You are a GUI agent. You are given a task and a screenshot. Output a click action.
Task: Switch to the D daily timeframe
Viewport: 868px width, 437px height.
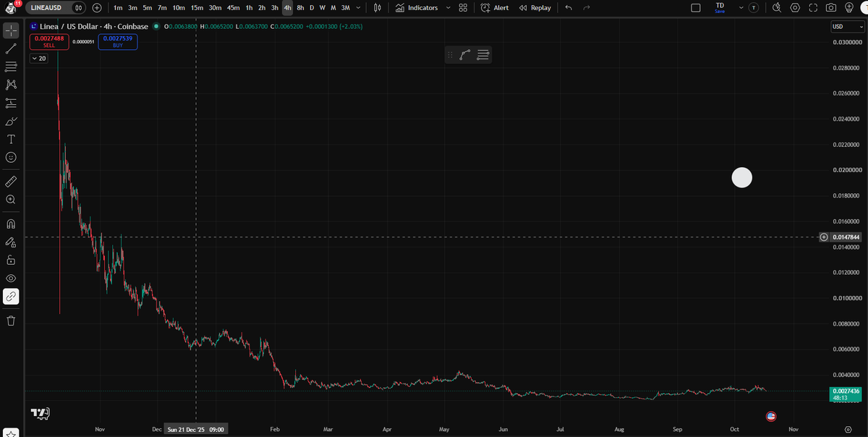[312, 7]
